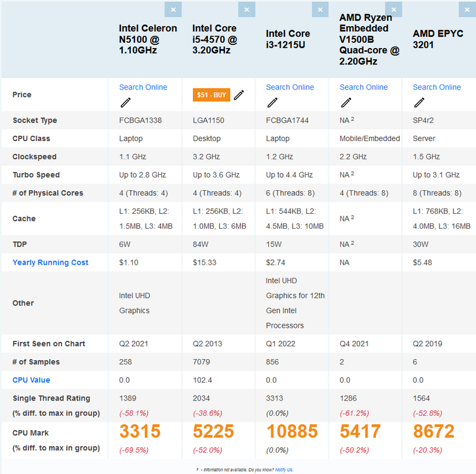Click the Socket Type row label
The image size is (476, 474).
click(34, 120)
